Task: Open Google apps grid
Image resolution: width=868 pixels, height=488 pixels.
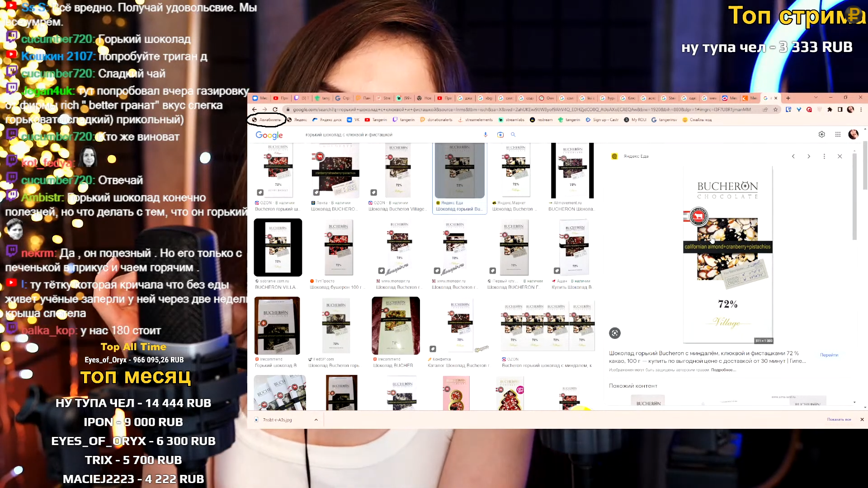Action: click(x=838, y=135)
